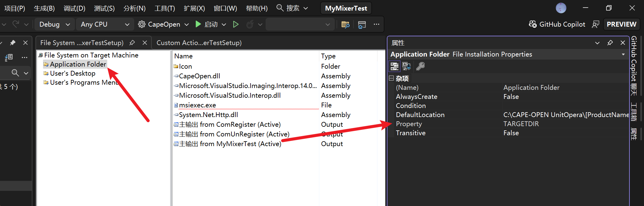Click the search magnifier in left panel

[x=15, y=73]
